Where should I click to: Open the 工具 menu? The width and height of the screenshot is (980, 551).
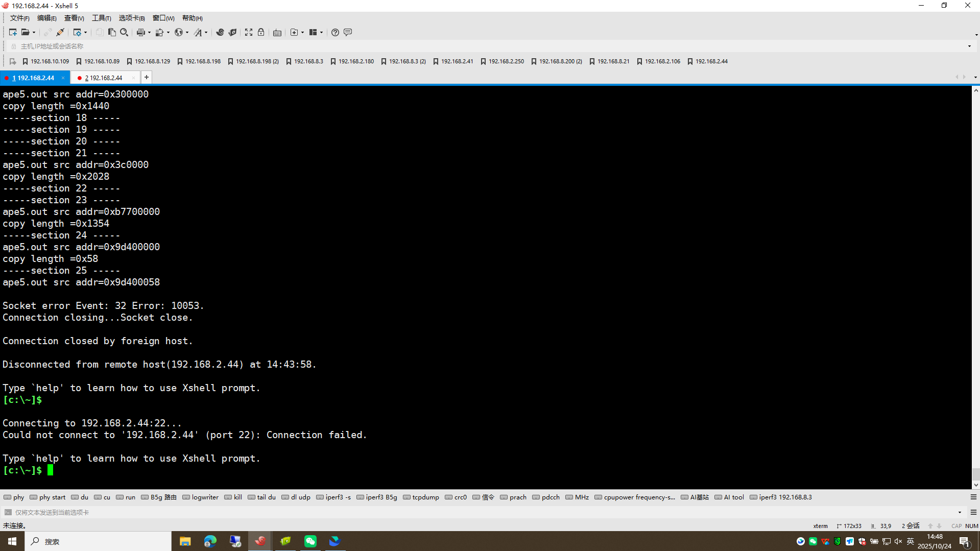[x=101, y=18]
